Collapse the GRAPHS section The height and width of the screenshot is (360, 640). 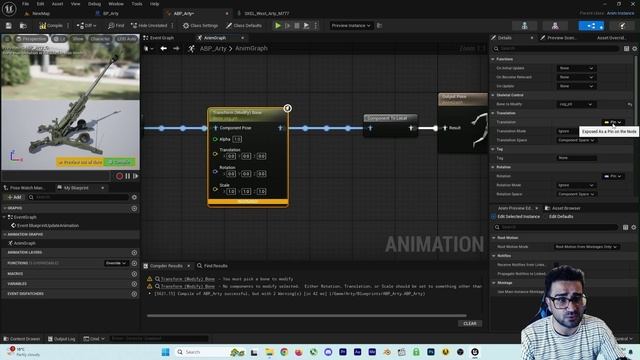pyautogui.click(x=5, y=208)
